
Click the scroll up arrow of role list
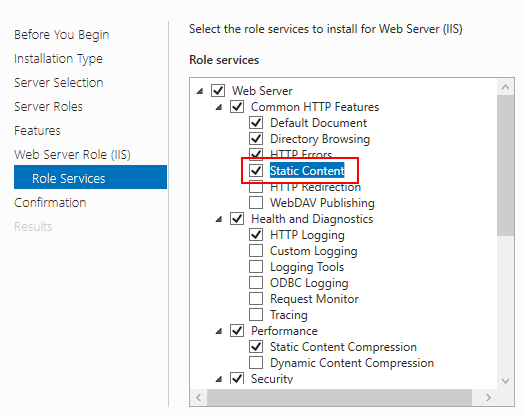[x=505, y=87]
